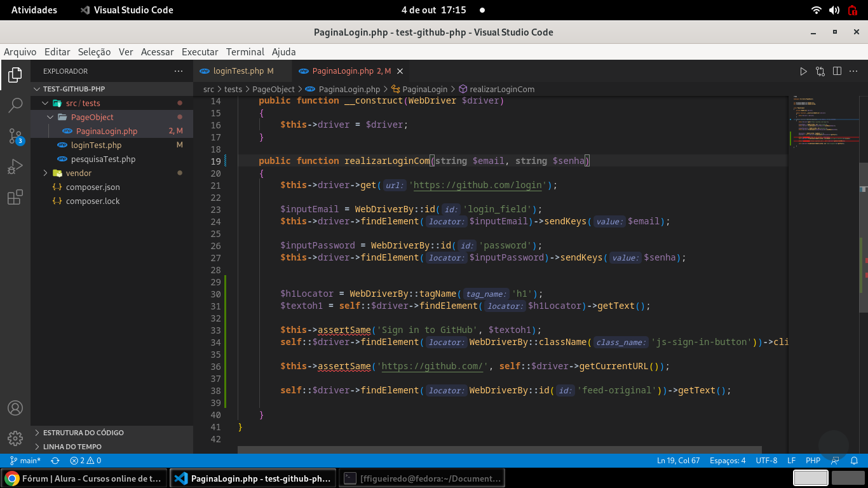868x488 pixels.
Task: Open feedback icon in status bar
Action: coord(836,461)
